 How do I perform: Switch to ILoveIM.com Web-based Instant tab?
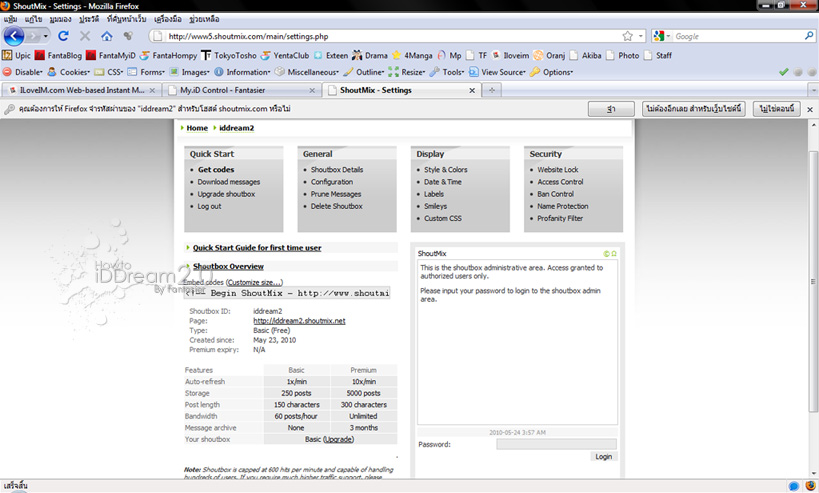(x=82, y=90)
